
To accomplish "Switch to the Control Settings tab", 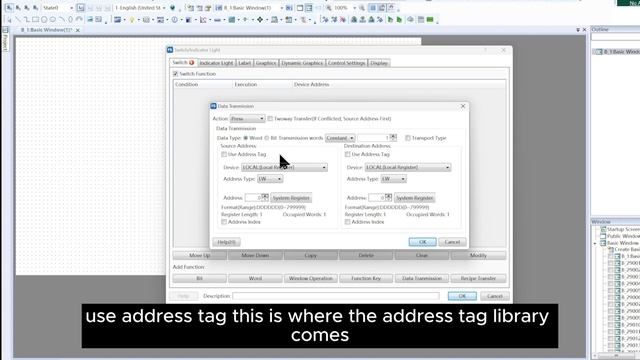I will point(347,63).
